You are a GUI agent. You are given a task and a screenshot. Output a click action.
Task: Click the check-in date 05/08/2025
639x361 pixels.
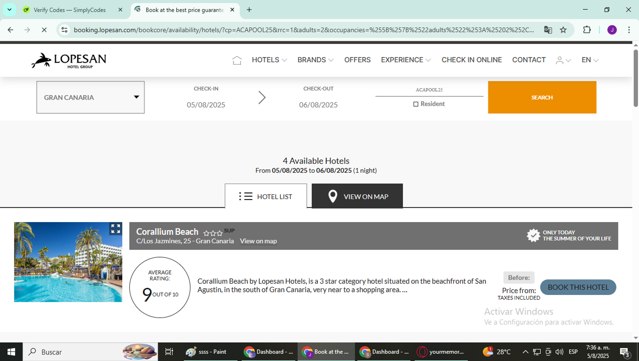coord(206,105)
